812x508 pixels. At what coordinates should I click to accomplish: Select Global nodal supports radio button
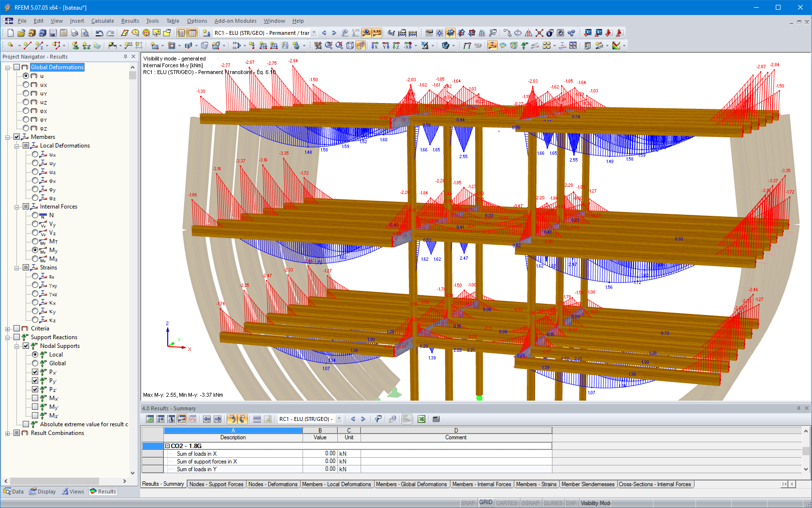[x=35, y=363]
